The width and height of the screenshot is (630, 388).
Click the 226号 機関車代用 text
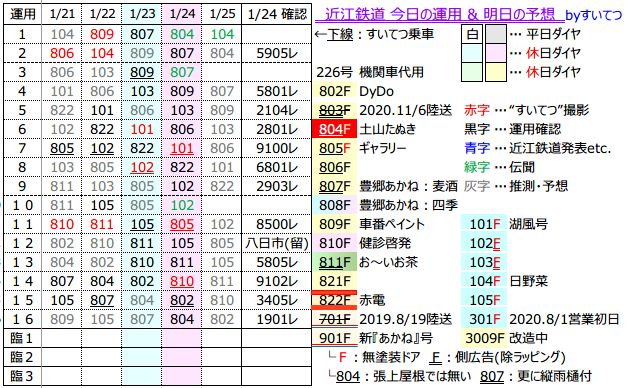pos(370,72)
